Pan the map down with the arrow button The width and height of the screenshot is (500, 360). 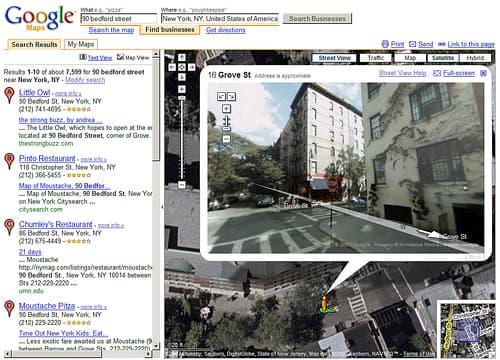coord(182,77)
